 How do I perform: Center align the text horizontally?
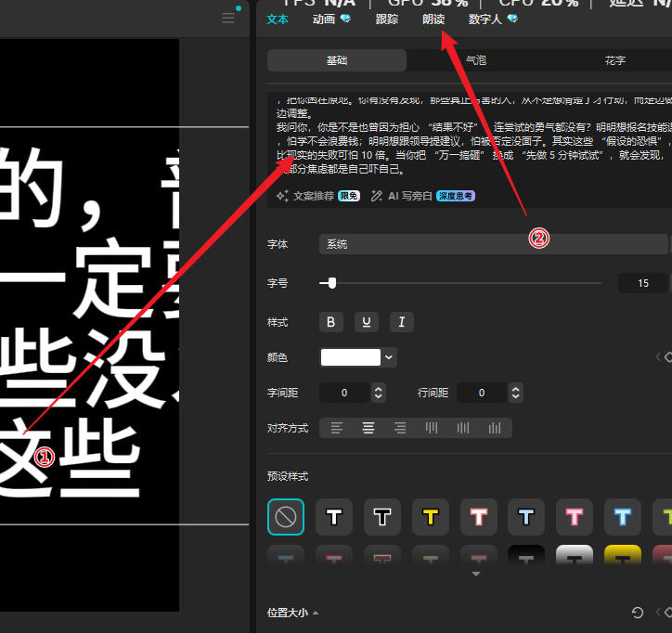tap(368, 428)
